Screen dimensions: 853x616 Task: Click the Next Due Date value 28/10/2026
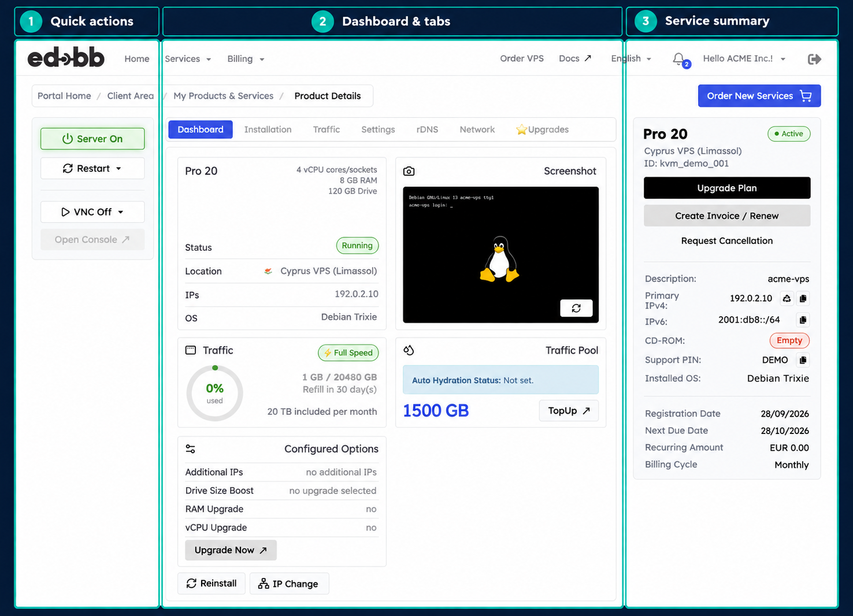coord(785,431)
